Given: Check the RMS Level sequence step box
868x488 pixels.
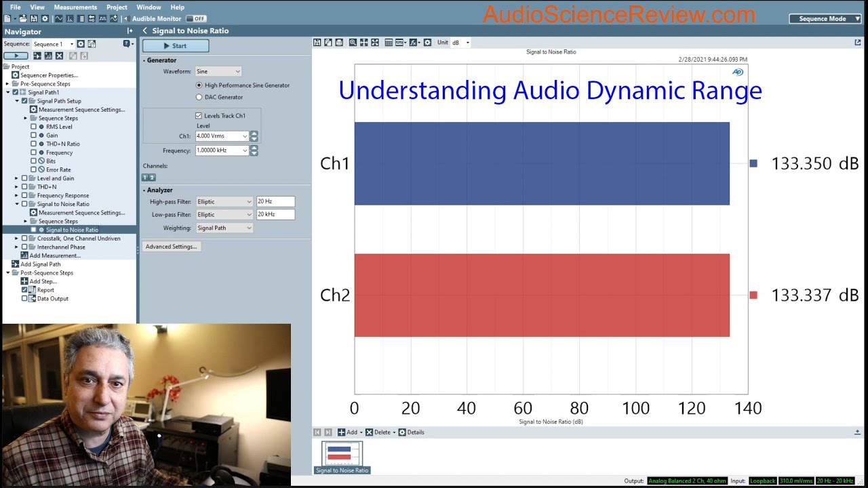Looking at the screenshot, I should (33, 127).
